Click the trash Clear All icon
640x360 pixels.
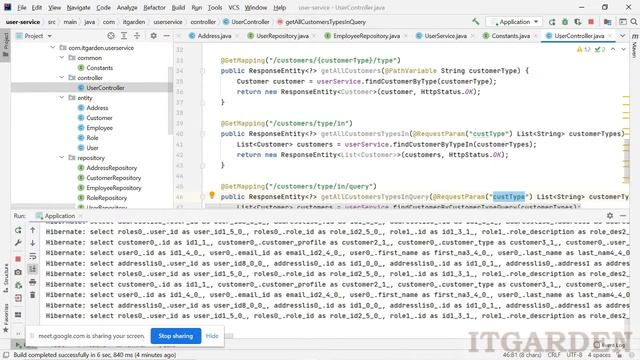[33, 295]
